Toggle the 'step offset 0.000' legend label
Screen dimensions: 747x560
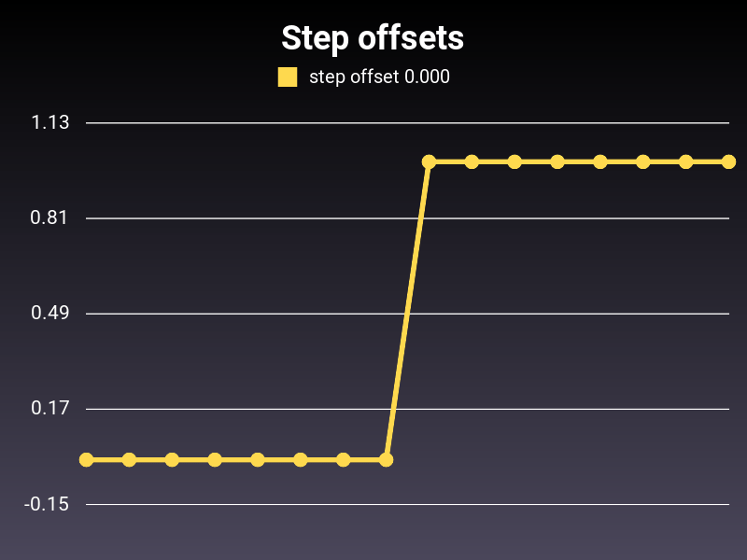379,77
